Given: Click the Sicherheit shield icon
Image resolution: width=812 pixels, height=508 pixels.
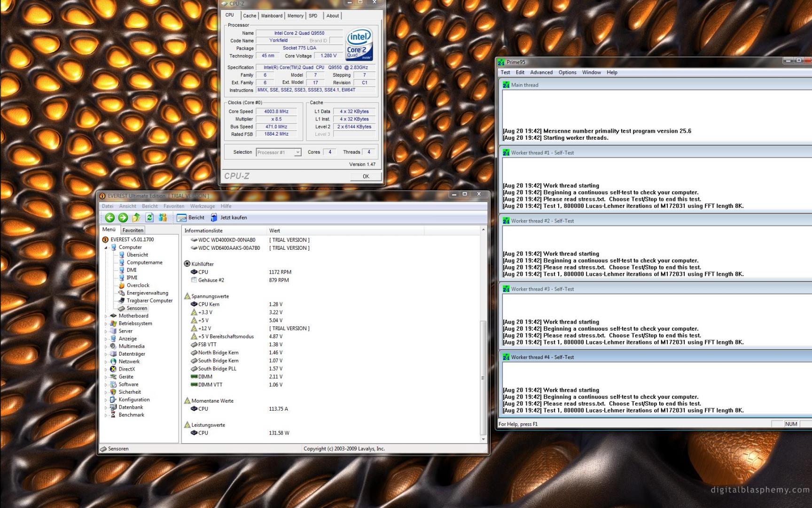Looking at the screenshot, I should [113, 392].
